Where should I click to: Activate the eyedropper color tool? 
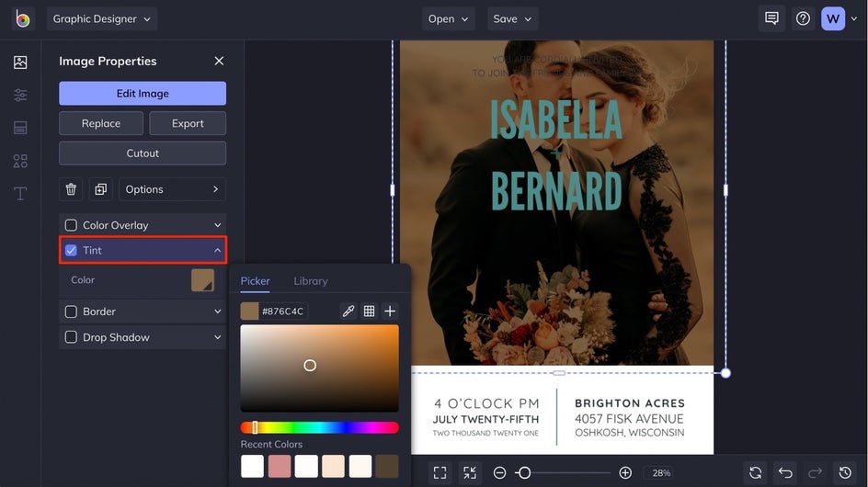(348, 311)
